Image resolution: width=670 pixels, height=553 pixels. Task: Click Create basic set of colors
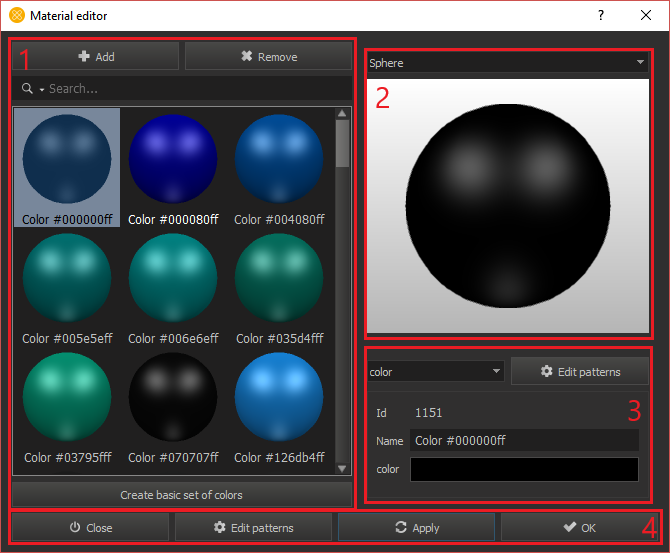182,495
